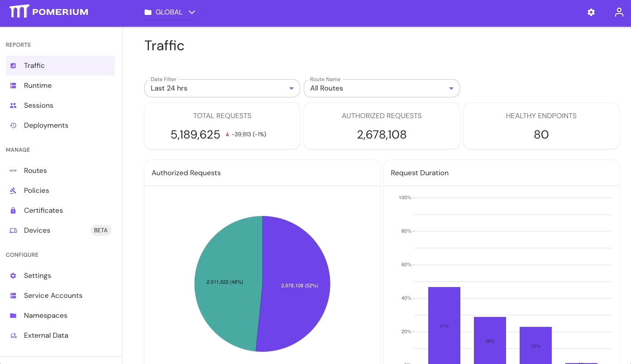Open the Runtime report via its icon

pyautogui.click(x=14, y=85)
